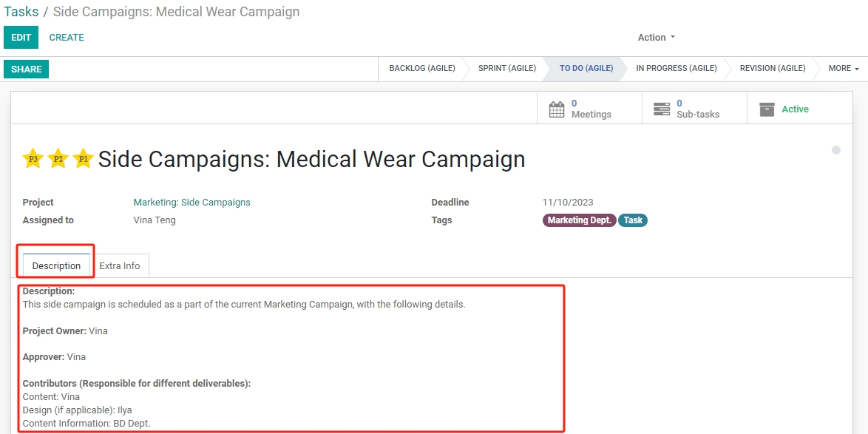Click the archive box icon beside Active

[x=767, y=109]
